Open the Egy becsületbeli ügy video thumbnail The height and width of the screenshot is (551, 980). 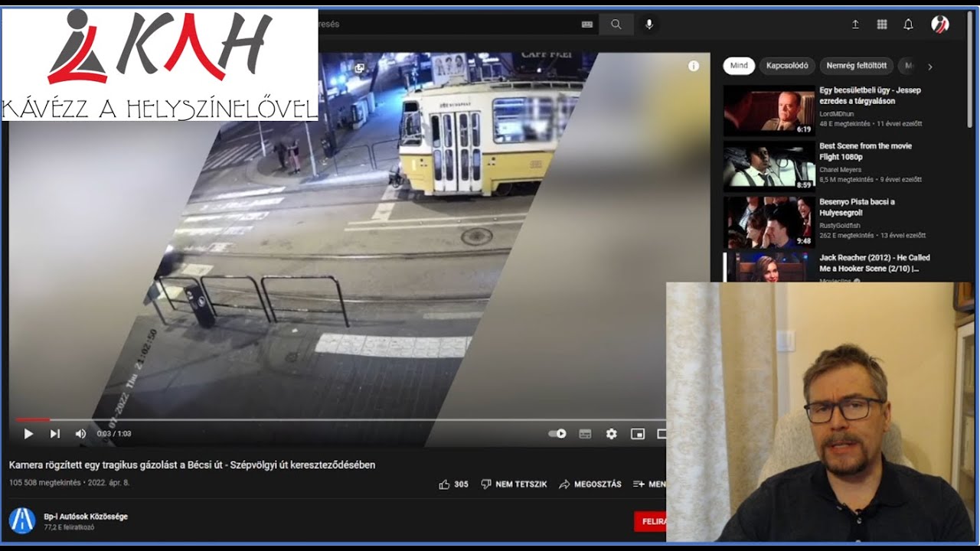pos(769,110)
